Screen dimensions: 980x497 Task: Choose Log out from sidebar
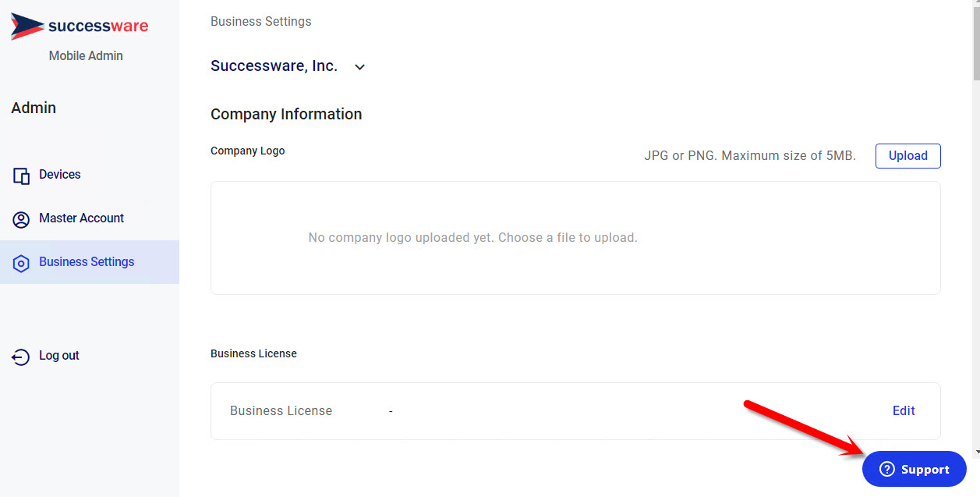tap(59, 356)
